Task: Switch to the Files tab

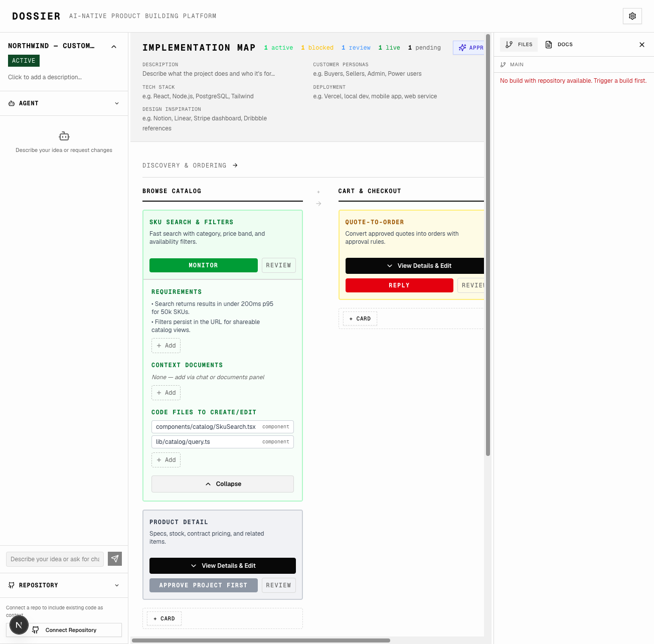Action: [x=519, y=45]
